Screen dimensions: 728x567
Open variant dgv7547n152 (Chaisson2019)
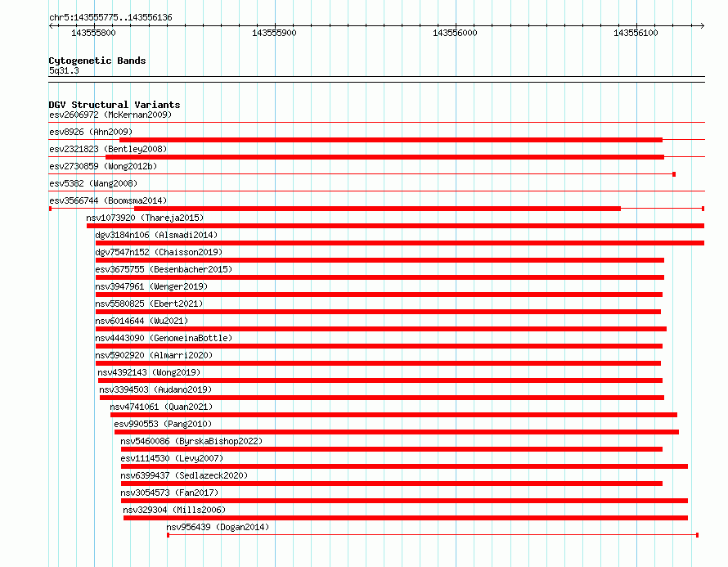pyautogui.click(x=159, y=252)
